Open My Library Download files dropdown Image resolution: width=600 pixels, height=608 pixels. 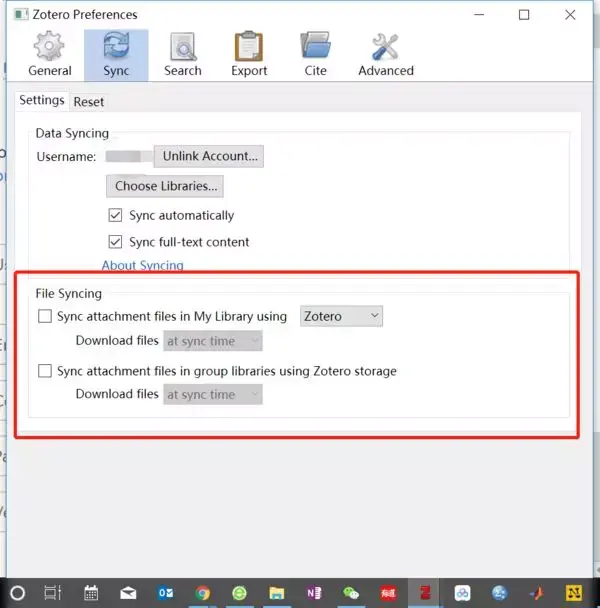pos(213,341)
